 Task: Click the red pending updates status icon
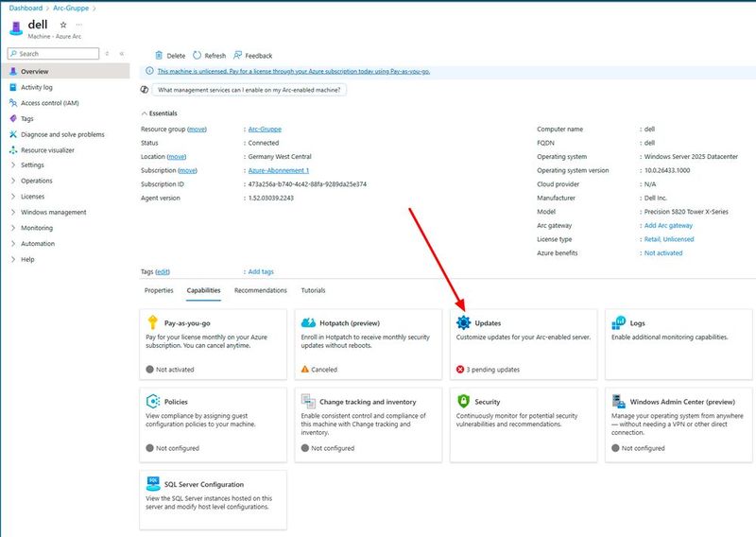[460, 370]
